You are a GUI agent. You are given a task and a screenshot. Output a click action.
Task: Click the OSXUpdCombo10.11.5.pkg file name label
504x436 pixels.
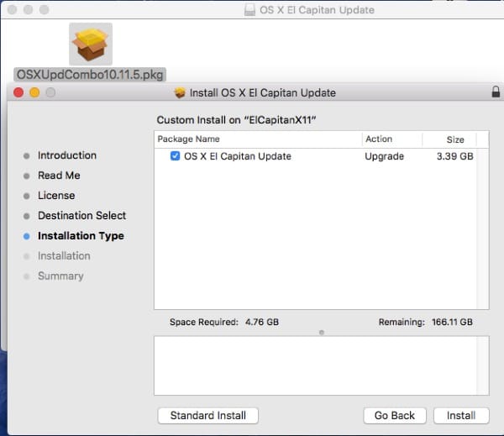(x=90, y=75)
